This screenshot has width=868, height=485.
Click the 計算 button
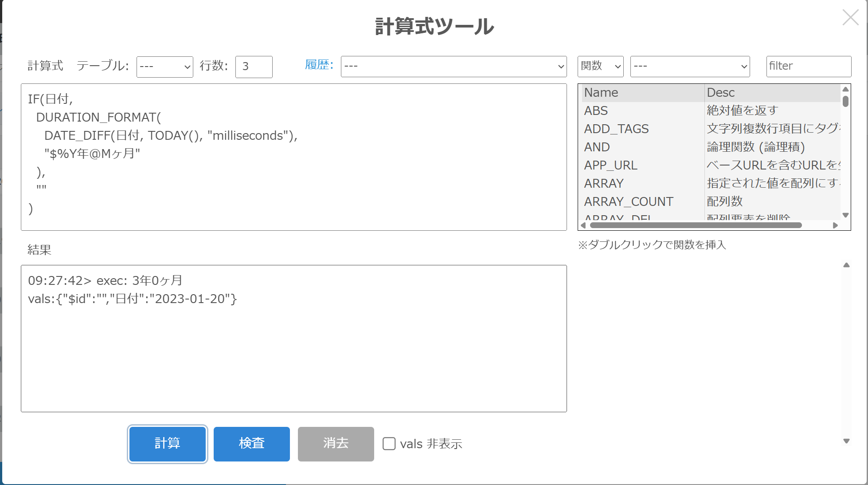[x=167, y=444]
